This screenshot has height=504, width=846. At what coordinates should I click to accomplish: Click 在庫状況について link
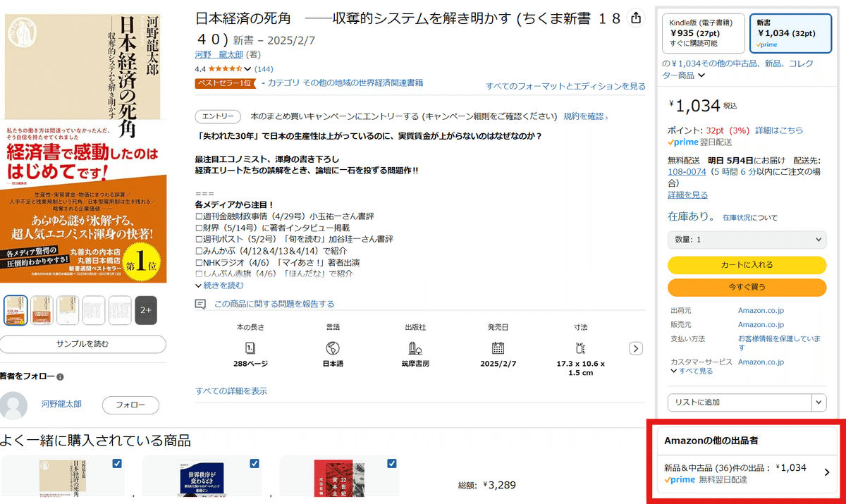(x=750, y=218)
